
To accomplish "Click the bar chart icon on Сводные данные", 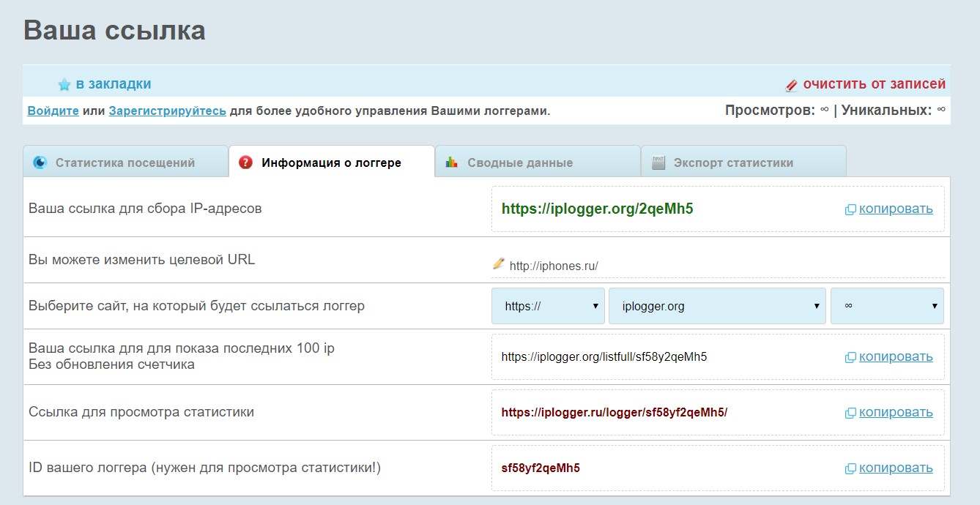I will 452,162.
